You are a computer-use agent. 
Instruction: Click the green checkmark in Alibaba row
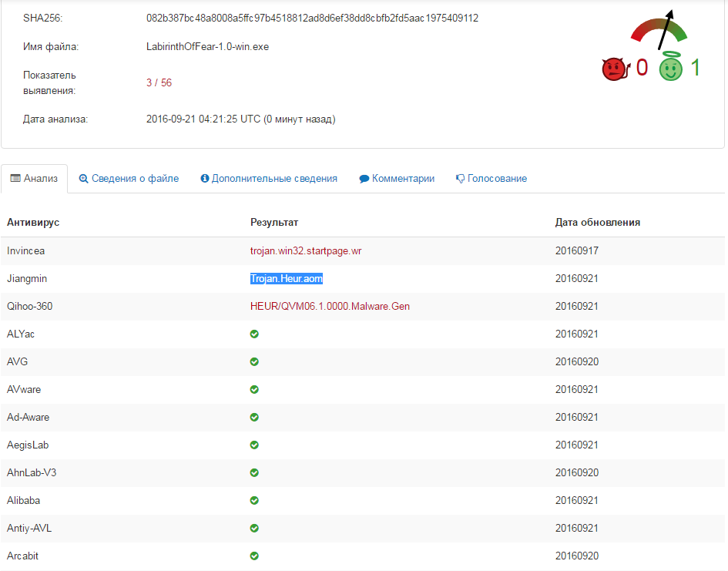(x=254, y=500)
